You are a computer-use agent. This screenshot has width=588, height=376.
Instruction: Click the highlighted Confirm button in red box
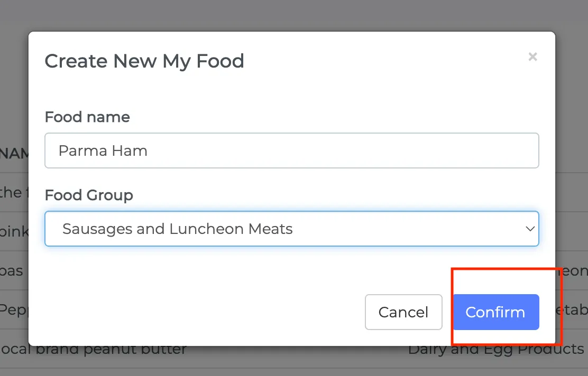pyautogui.click(x=495, y=312)
